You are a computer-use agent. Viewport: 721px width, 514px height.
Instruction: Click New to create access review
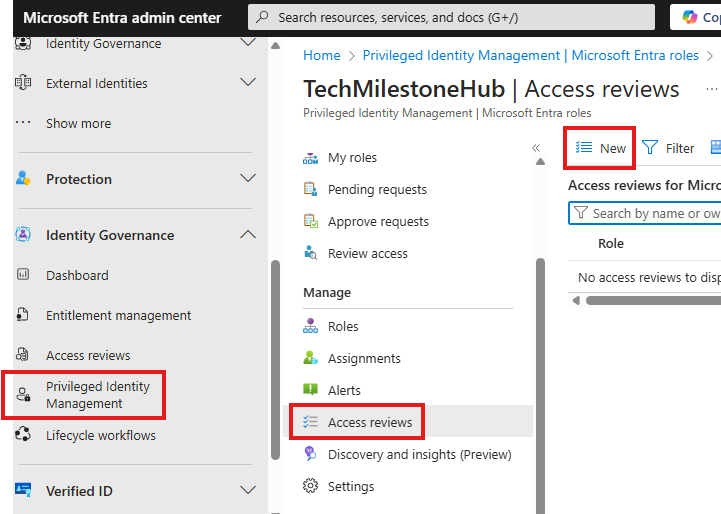[x=601, y=148]
